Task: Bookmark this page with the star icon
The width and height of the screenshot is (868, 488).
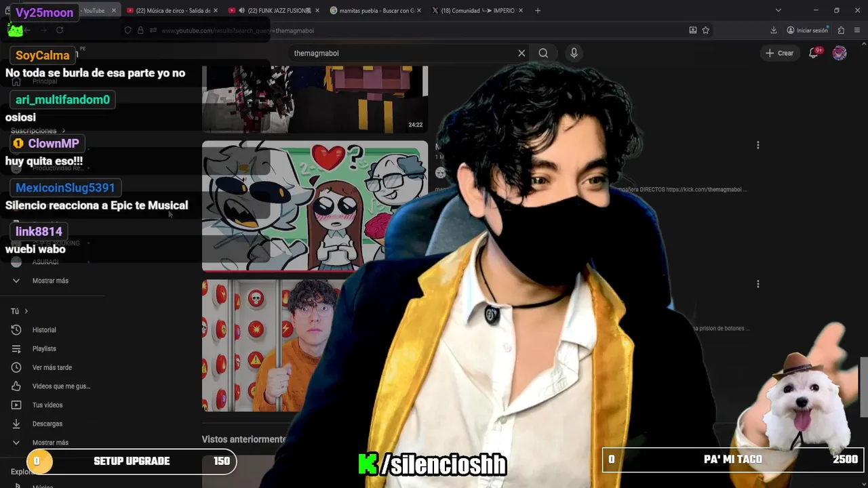Action: (706, 30)
